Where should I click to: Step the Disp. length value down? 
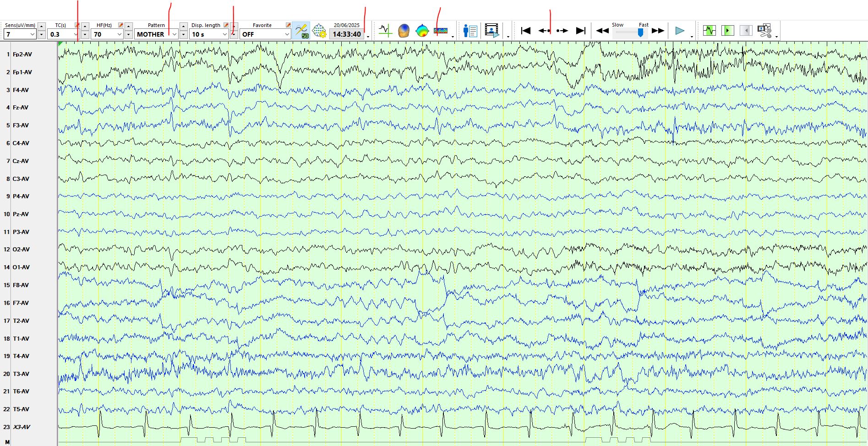(x=234, y=35)
